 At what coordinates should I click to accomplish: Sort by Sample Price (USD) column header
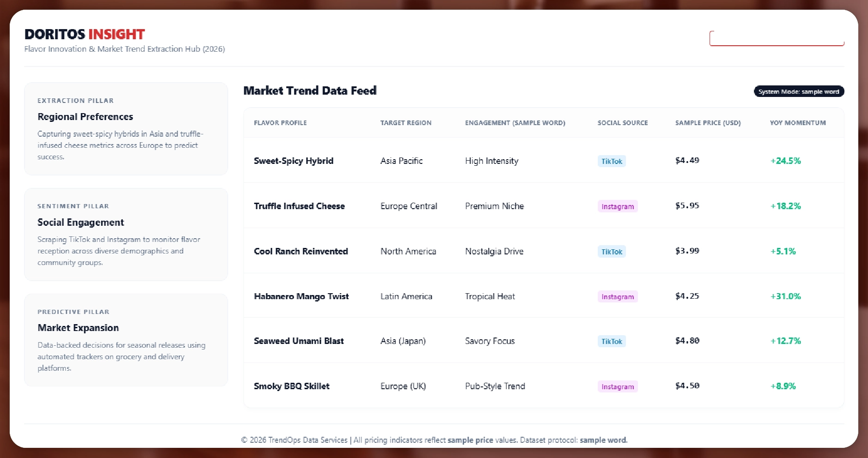coord(708,123)
